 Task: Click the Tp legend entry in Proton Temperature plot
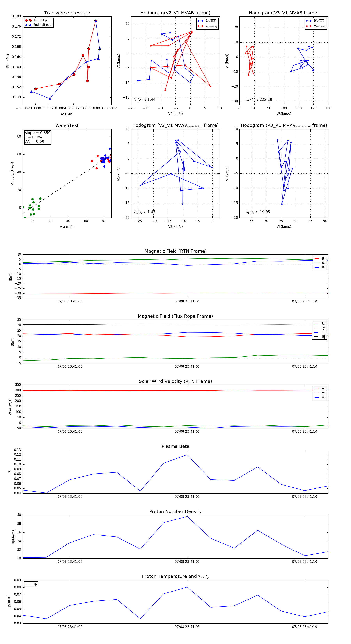(x=31, y=584)
